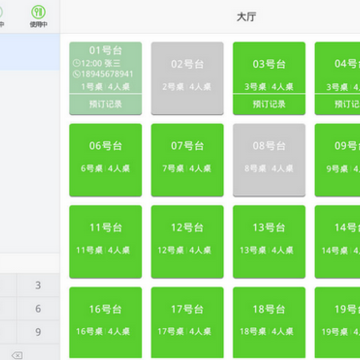Screen dimensions: 360x360
Task: Click the 大厅 hall heading
Action: coord(246,17)
